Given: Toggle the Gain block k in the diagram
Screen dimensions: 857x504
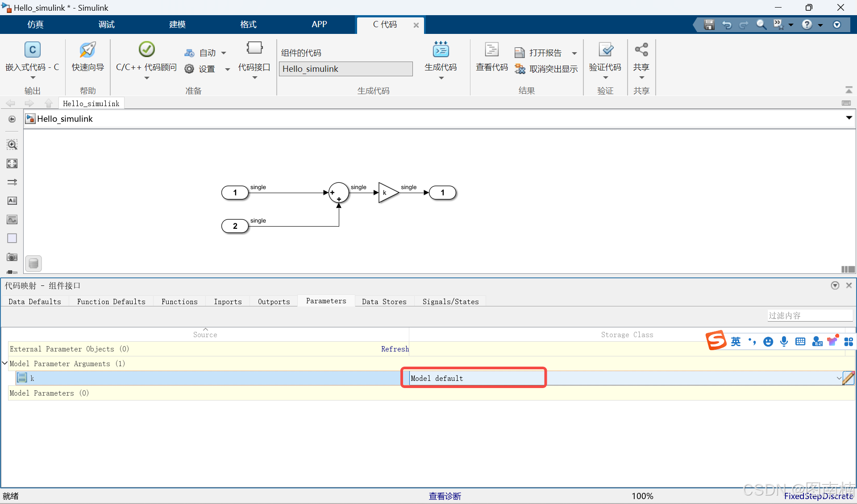Looking at the screenshot, I should click(387, 193).
